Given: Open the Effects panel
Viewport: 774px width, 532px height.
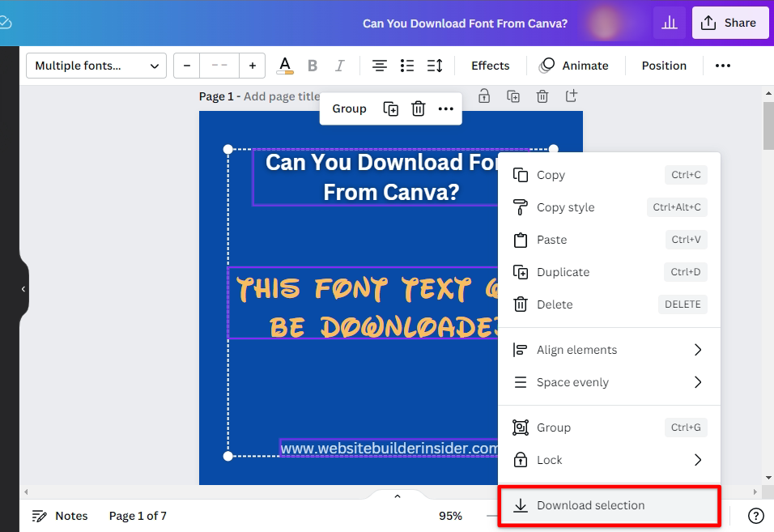Looking at the screenshot, I should point(491,66).
